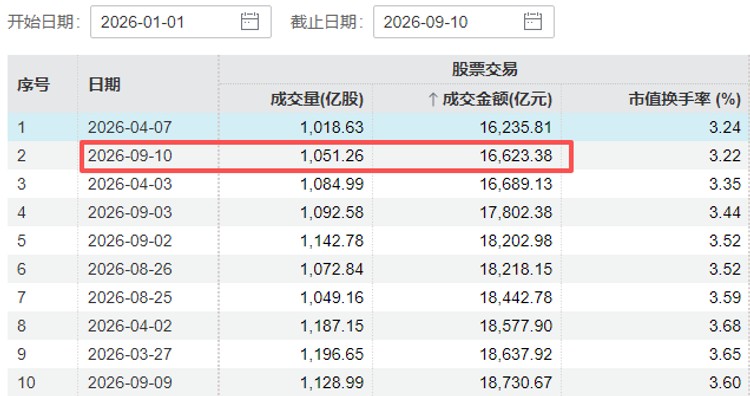The height and width of the screenshot is (396, 750).
Task: Click turnover rate 3.22
Action: click(725, 155)
